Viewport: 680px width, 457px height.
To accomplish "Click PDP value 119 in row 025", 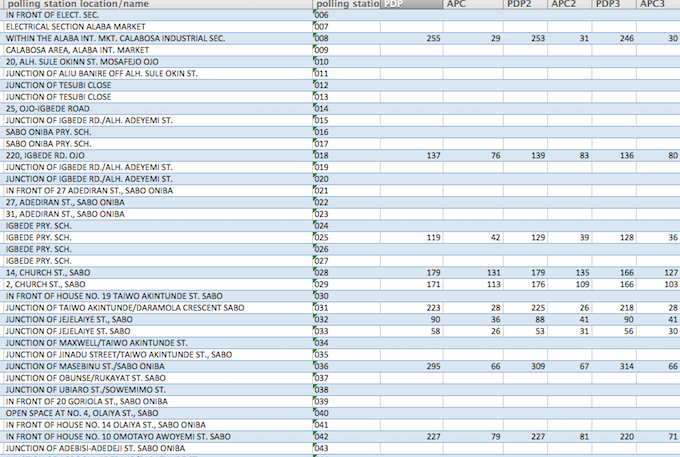I will pyautogui.click(x=412, y=237).
